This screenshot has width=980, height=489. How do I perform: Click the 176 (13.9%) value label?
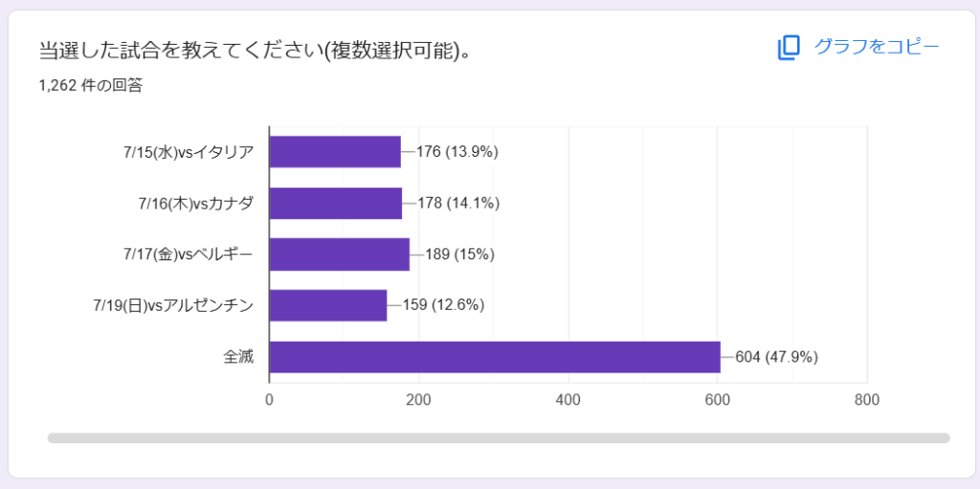pos(457,151)
